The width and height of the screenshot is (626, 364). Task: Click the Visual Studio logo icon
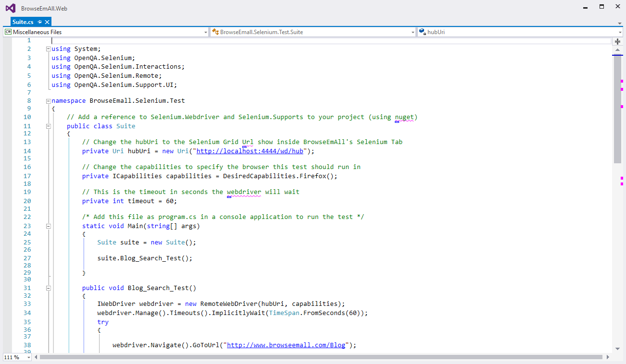pyautogui.click(x=10, y=8)
